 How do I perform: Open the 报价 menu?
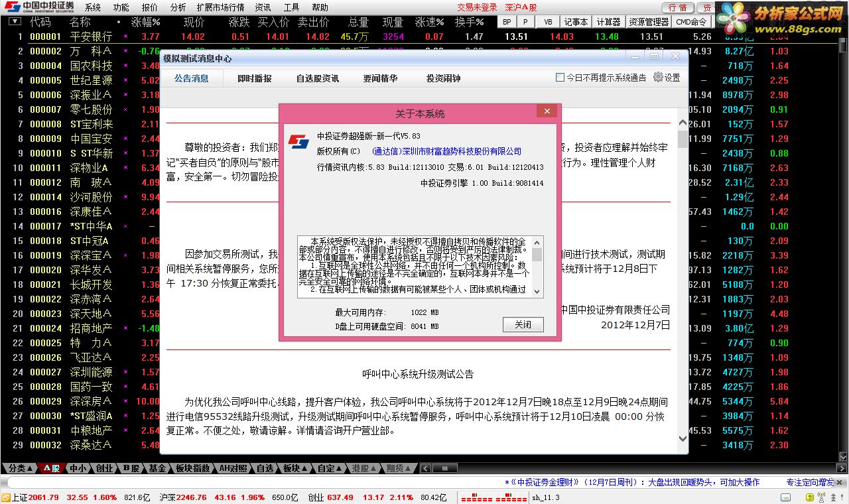tap(150, 7)
